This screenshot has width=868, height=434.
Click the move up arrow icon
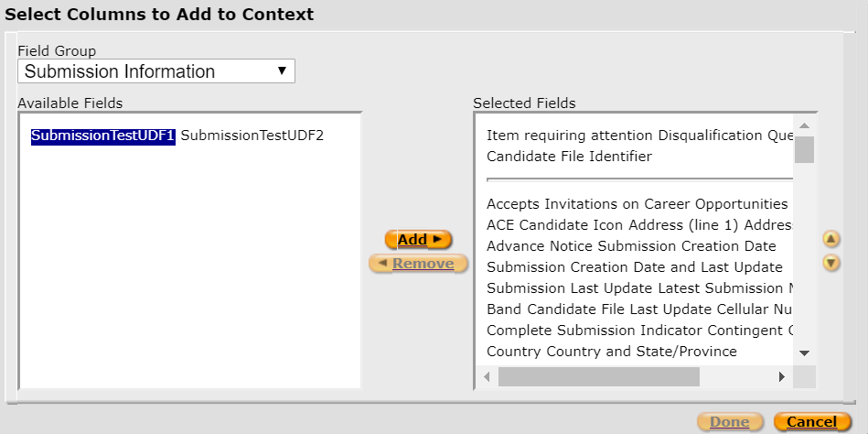tap(830, 239)
